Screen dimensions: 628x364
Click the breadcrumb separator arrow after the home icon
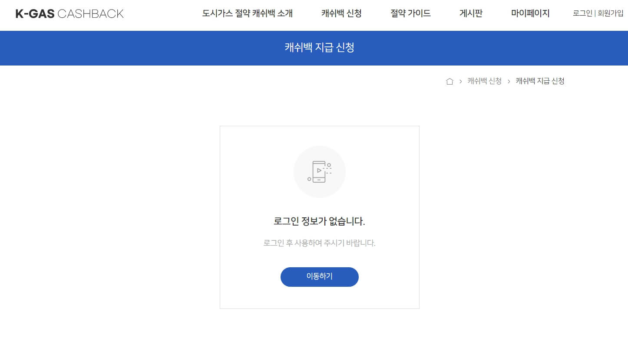460,81
